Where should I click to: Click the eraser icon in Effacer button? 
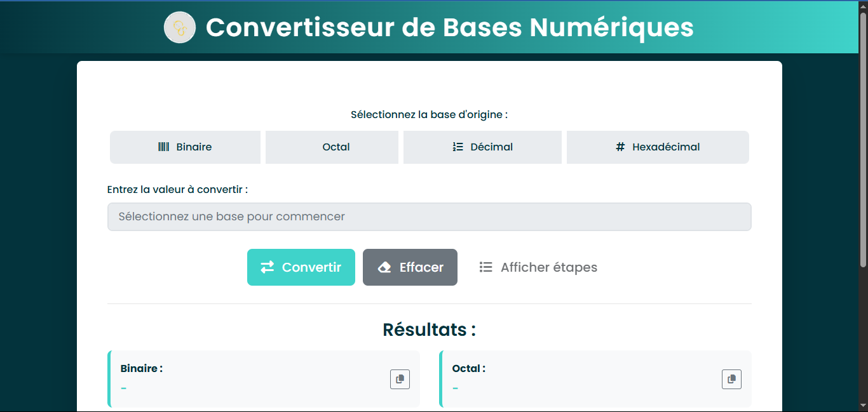click(x=384, y=267)
